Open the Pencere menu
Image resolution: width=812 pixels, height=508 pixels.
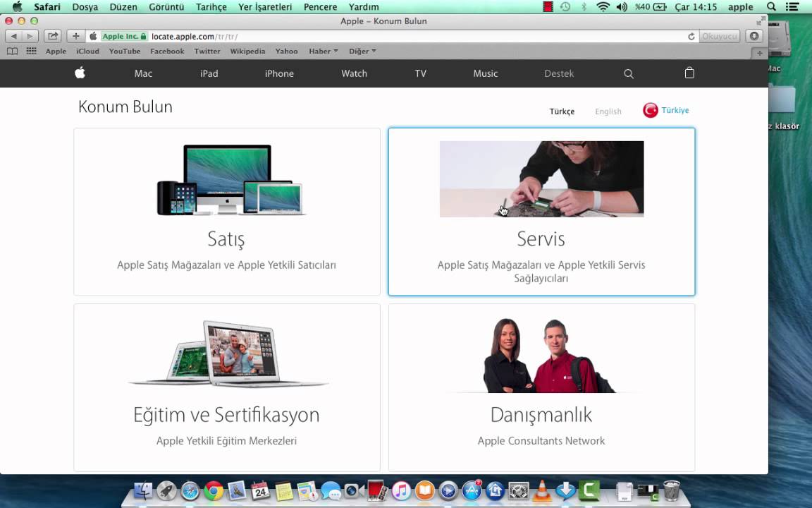coord(320,7)
